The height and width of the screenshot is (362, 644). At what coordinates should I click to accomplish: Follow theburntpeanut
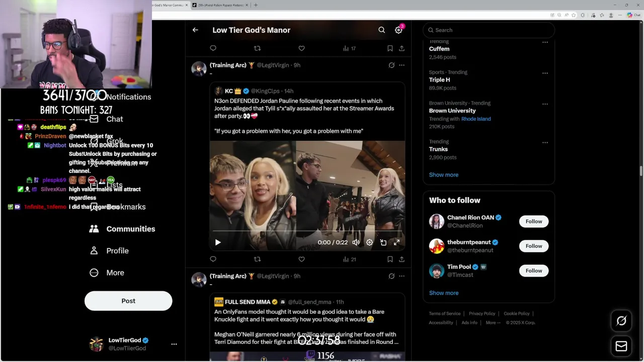coord(534,246)
